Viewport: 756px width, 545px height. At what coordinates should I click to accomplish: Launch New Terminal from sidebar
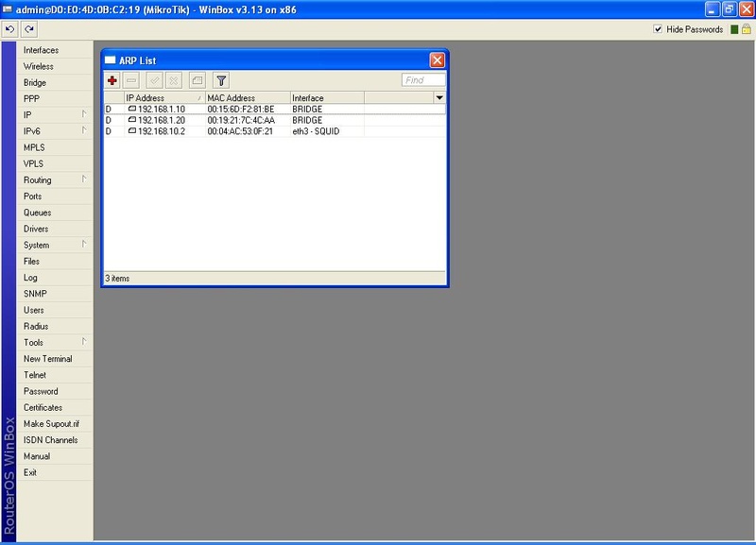[x=55, y=359]
